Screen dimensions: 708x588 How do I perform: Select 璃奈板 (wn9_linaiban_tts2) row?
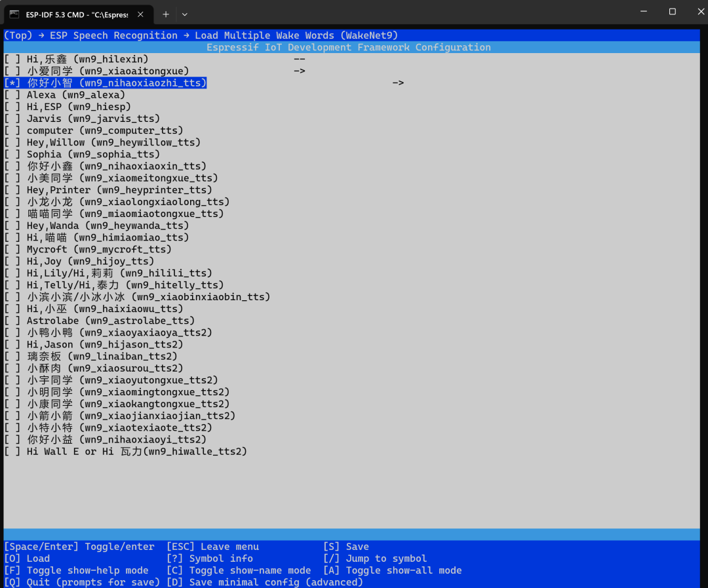click(x=90, y=357)
